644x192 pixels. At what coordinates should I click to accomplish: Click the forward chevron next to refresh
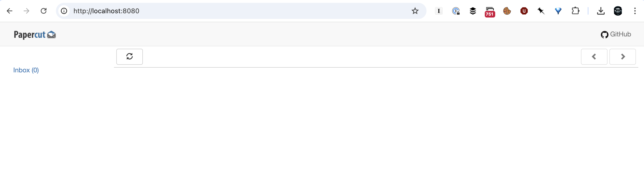click(x=26, y=11)
